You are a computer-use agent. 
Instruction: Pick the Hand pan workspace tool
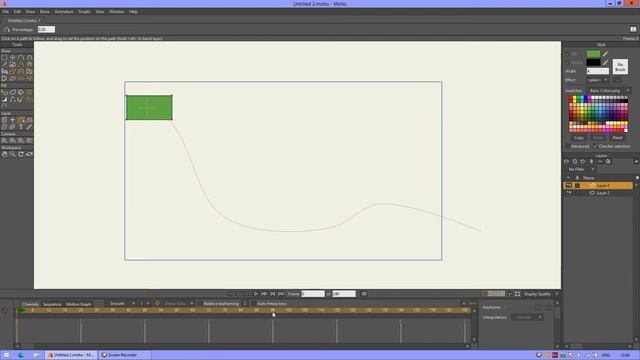[x=4, y=154]
